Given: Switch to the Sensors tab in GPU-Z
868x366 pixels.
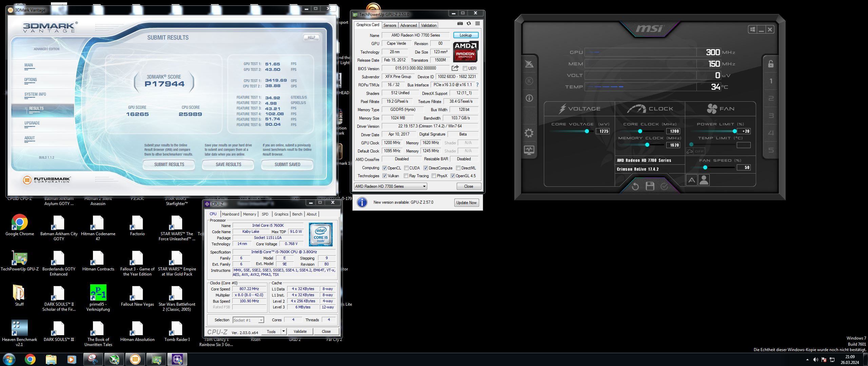Looking at the screenshot, I should (390, 25).
